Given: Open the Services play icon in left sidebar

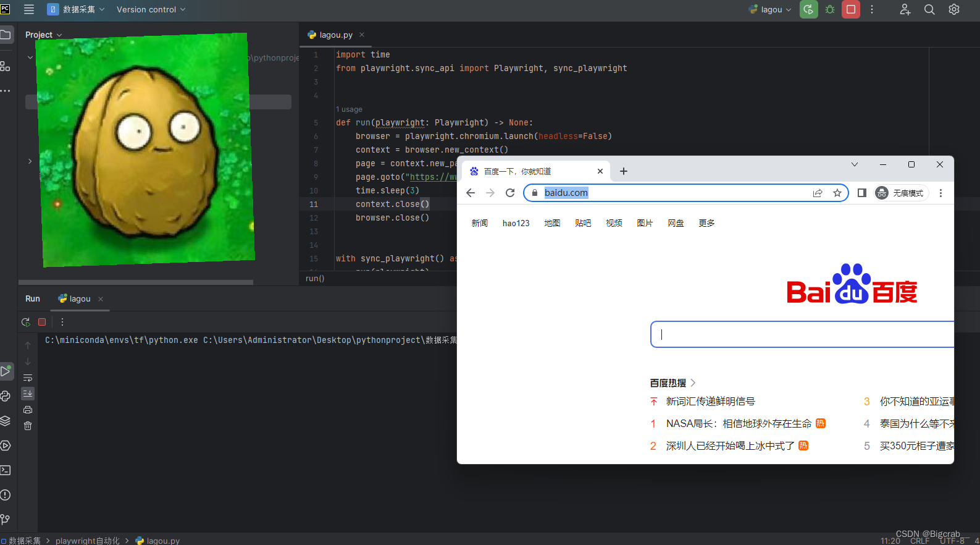Looking at the screenshot, I should [6, 446].
